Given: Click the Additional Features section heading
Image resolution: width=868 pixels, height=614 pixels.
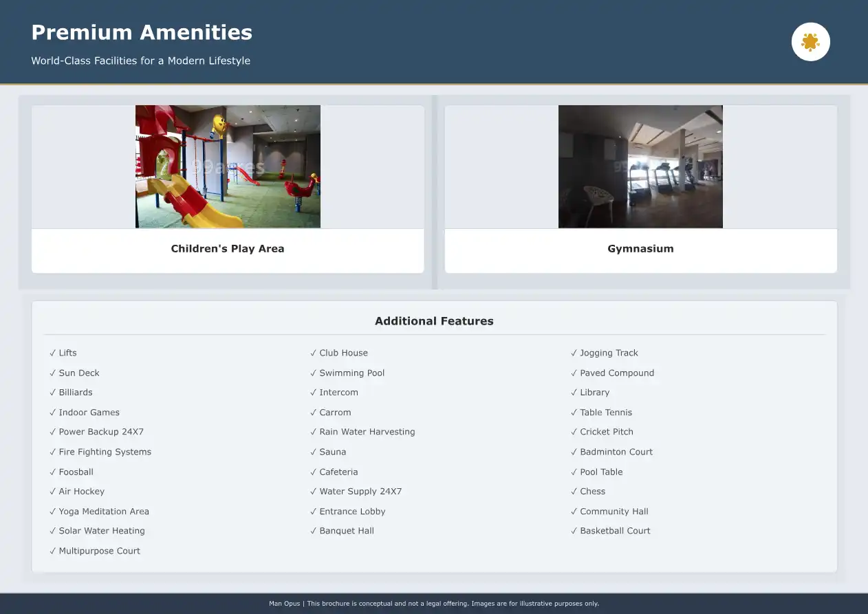Looking at the screenshot, I should (434, 321).
